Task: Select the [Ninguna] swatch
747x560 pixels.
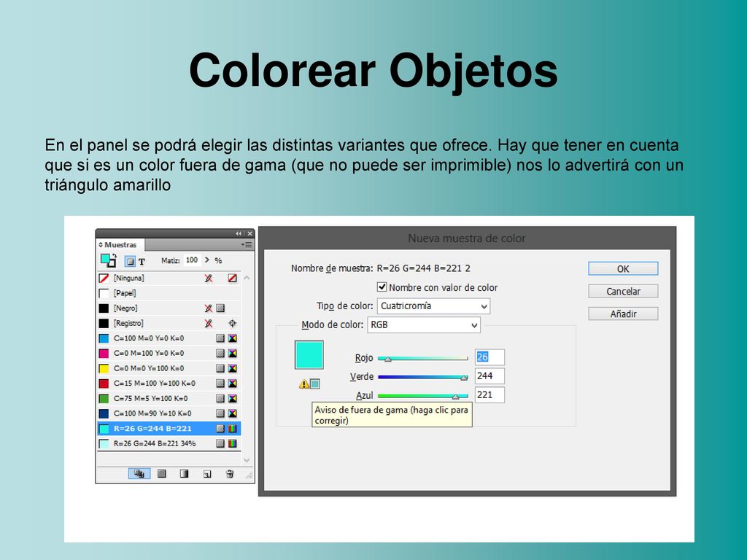Action: [169, 278]
